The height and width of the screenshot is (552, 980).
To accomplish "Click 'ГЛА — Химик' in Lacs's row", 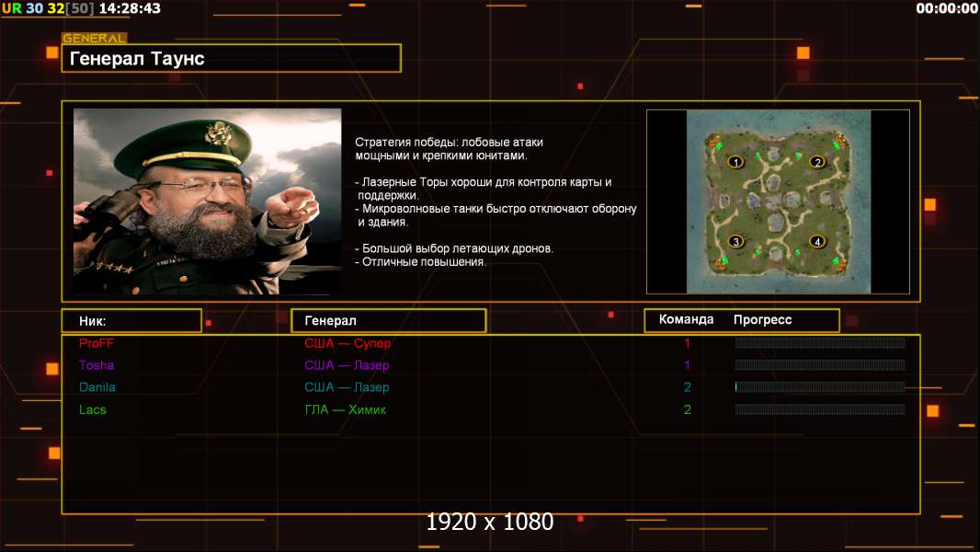I will point(345,409).
